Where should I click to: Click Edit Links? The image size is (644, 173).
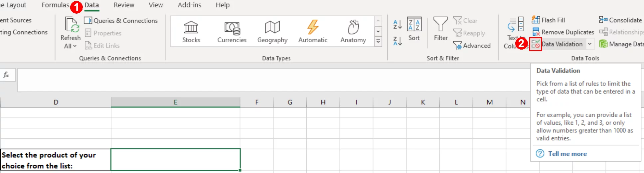tap(102, 46)
